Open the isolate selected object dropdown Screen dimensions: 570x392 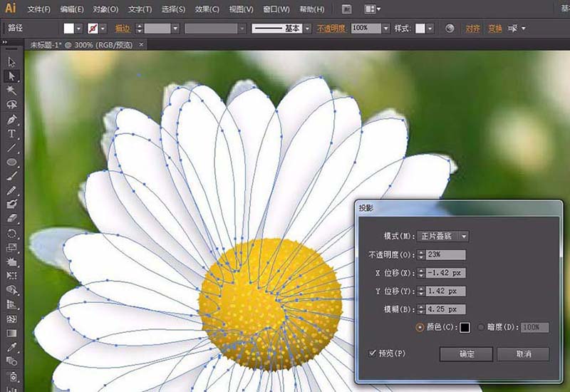pyautogui.click(x=523, y=29)
